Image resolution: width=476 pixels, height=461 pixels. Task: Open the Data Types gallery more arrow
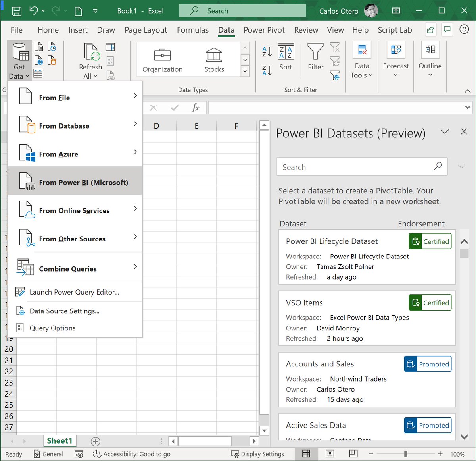pyautogui.click(x=245, y=71)
